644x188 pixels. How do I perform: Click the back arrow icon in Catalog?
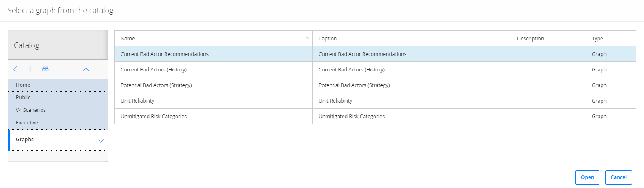16,69
